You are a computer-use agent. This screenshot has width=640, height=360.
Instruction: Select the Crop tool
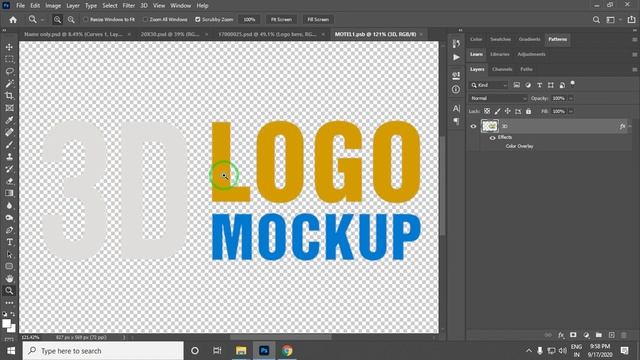pos(9,96)
